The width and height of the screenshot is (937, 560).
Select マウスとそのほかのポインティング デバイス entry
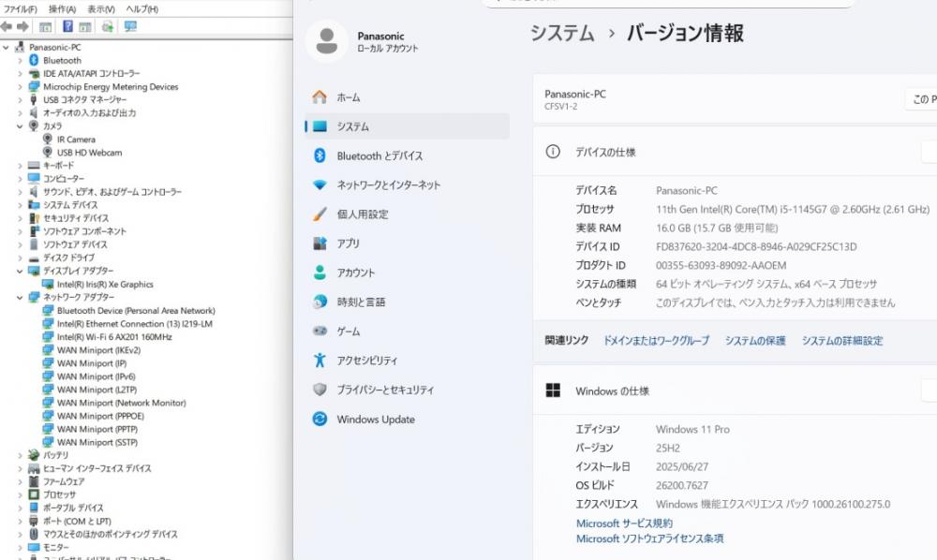110,534
